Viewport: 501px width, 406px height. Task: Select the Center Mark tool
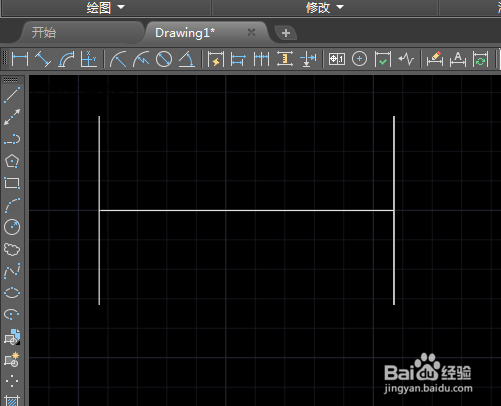point(359,59)
